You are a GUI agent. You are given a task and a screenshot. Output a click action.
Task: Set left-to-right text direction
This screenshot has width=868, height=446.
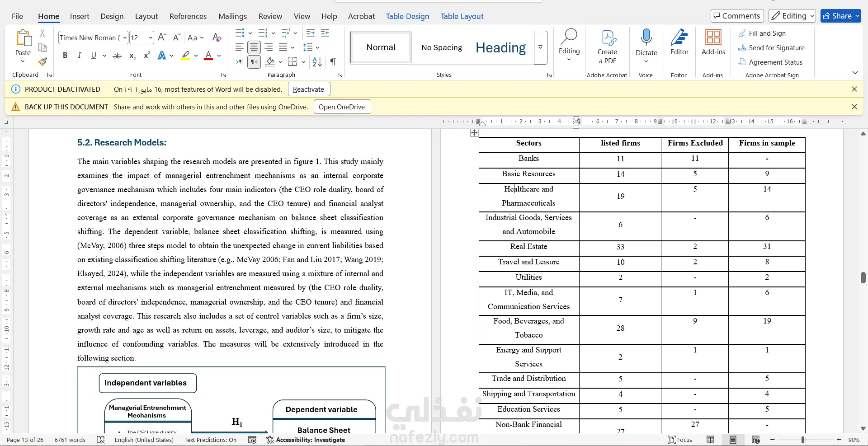[x=240, y=62]
